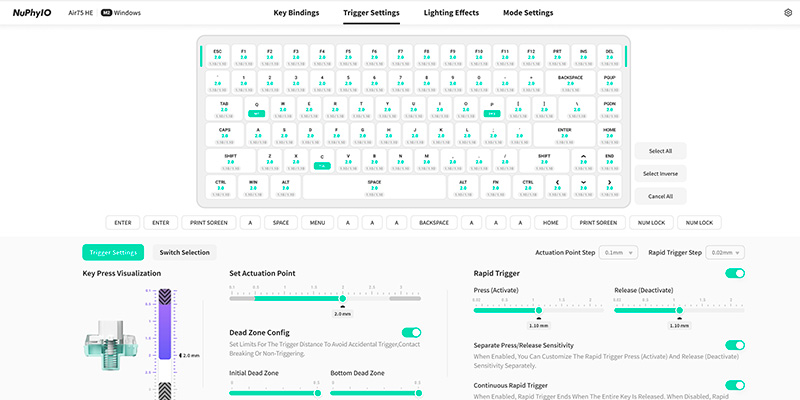Screen dimensions: 800x400
Task: Click the Key Press Visualization travel bar
Action: tap(164, 345)
